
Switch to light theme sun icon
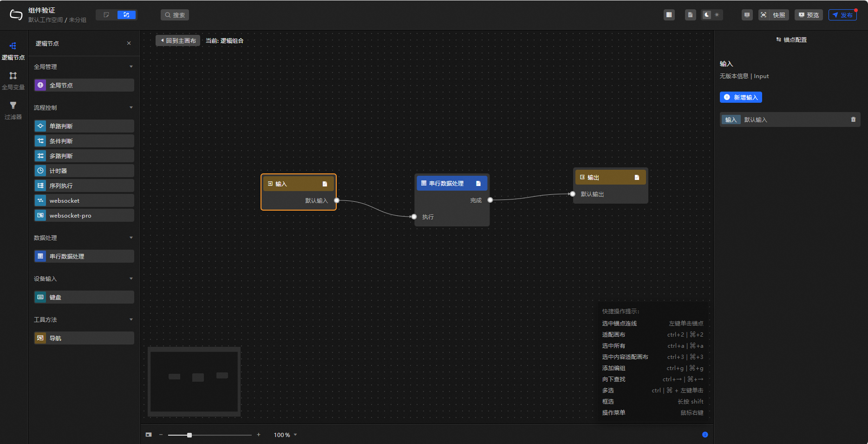pyautogui.click(x=717, y=15)
